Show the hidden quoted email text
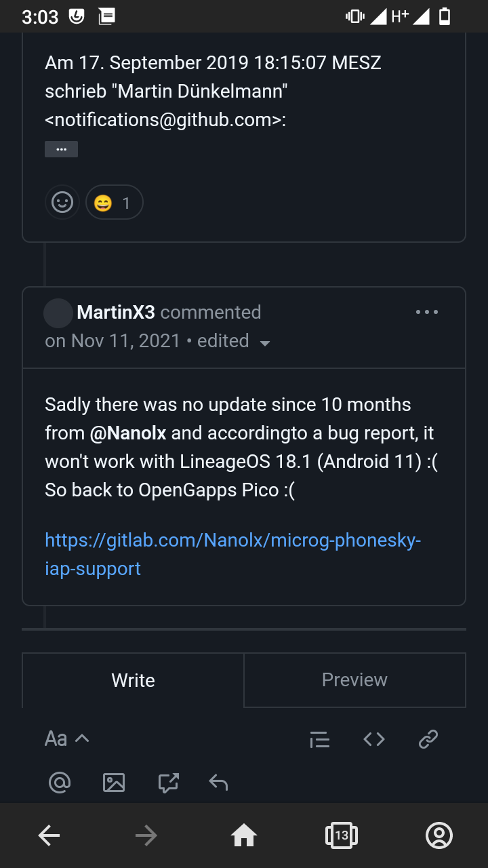 (x=61, y=149)
